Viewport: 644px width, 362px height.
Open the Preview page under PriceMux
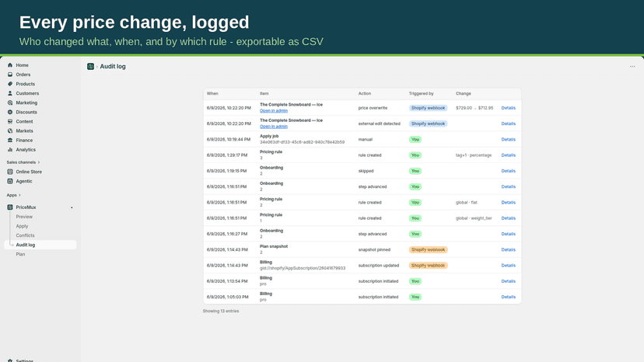[24, 217]
